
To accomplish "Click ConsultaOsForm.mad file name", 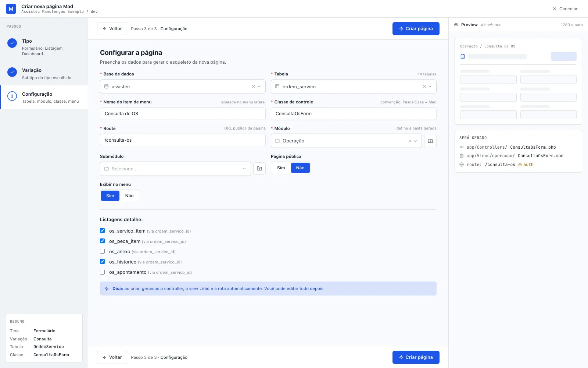I will (541, 156).
